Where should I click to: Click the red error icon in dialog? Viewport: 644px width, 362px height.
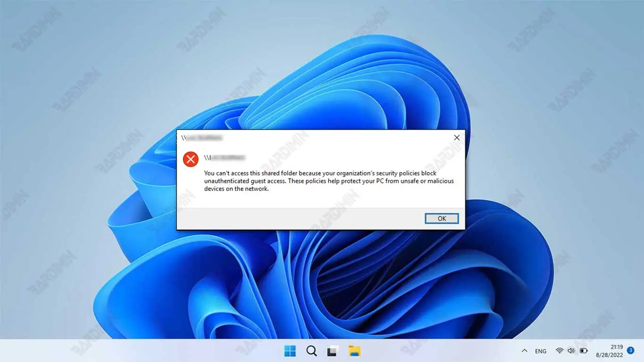click(x=190, y=159)
